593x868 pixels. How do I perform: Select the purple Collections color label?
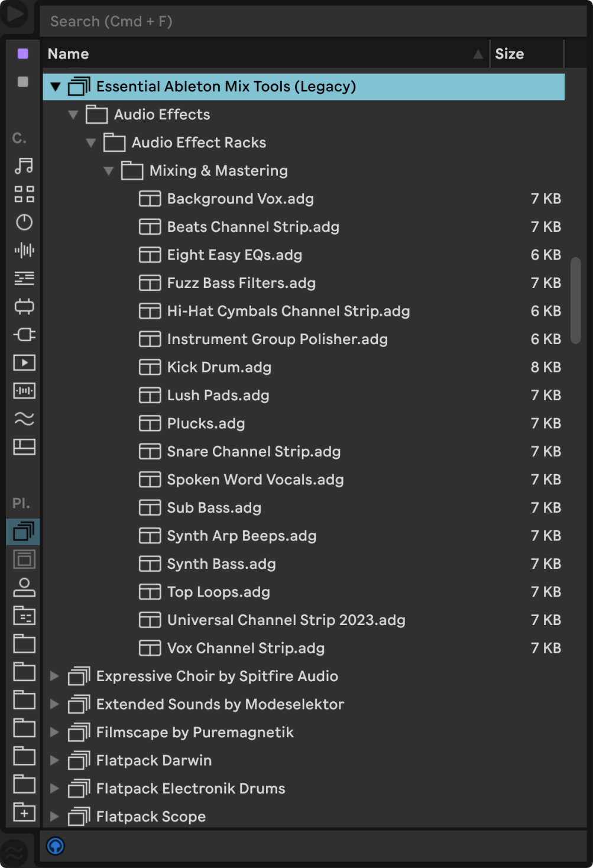click(22, 53)
